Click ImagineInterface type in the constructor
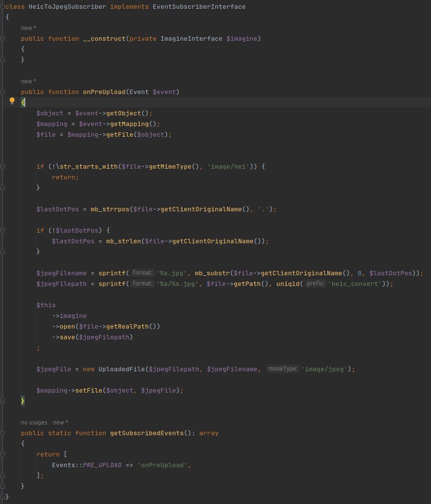431x504 pixels. [x=192, y=39]
